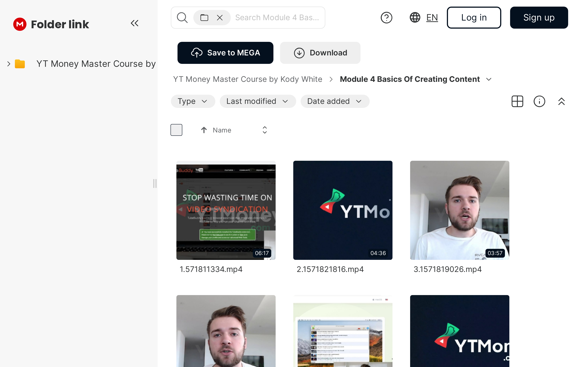Click YT Money Master Course breadcrumb

tap(248, 79)
